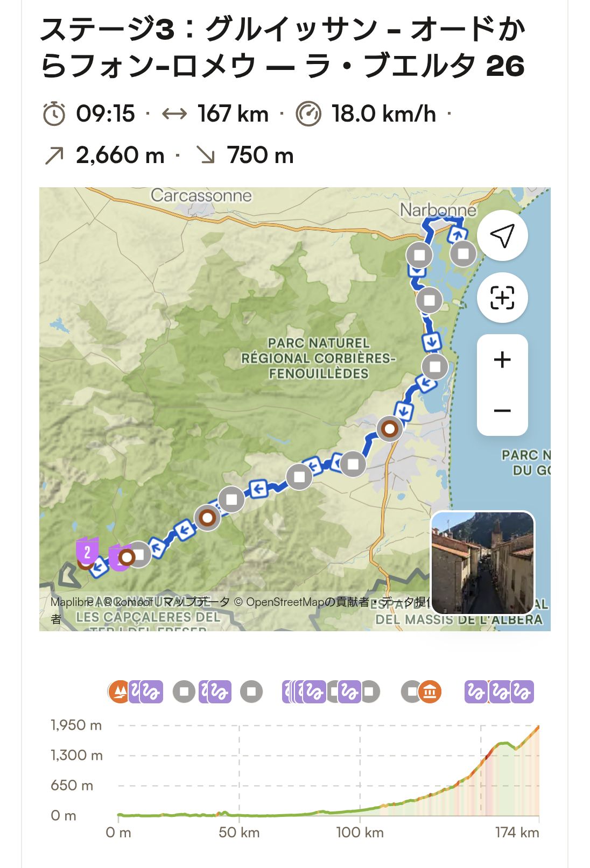Viewport: 590px width, 868px height.
Task: Click the Carcassonne city label on map
Action: [x=201, y=195]
